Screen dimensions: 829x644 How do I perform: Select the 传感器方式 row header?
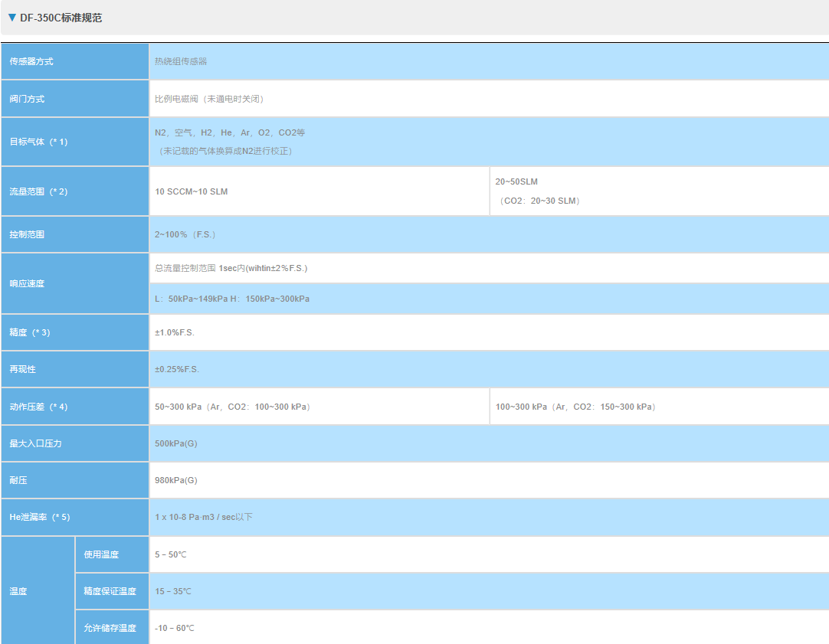point(75,61)
